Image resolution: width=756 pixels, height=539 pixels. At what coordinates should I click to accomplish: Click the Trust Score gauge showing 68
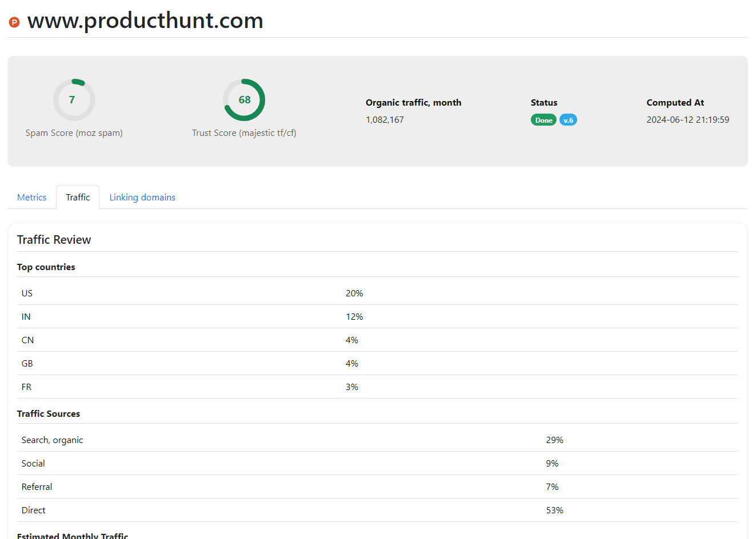coord(244,100)
